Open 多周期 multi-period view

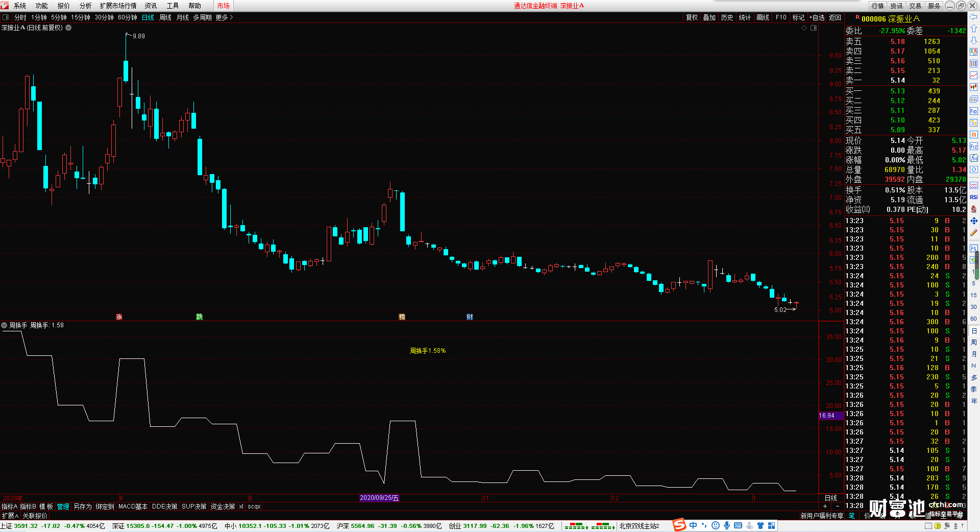pyautogui.click(x=202, y=17)
